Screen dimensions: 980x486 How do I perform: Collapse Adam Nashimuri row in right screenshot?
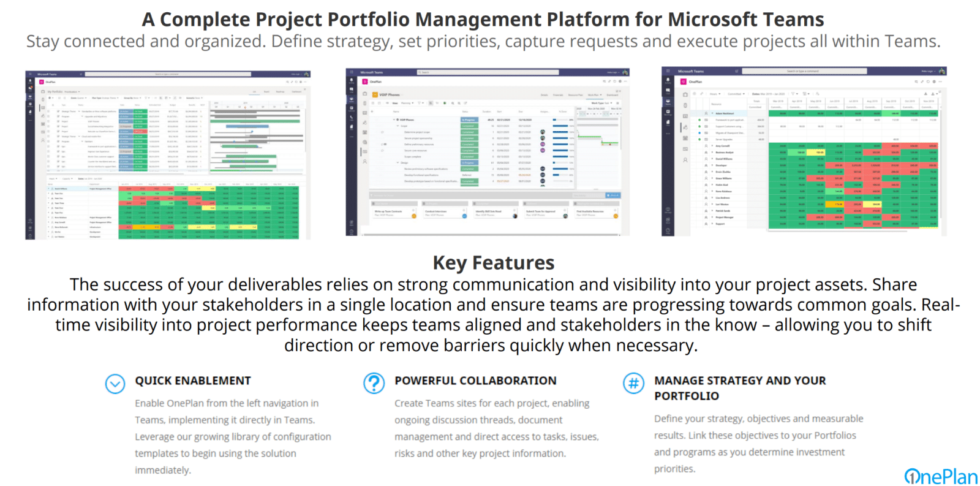point(712,113)
